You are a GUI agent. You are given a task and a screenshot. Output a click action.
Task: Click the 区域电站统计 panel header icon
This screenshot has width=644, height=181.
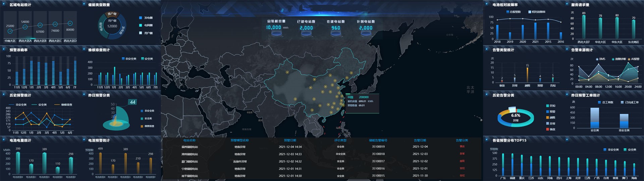pyautogui.click(x=4, y=4)
